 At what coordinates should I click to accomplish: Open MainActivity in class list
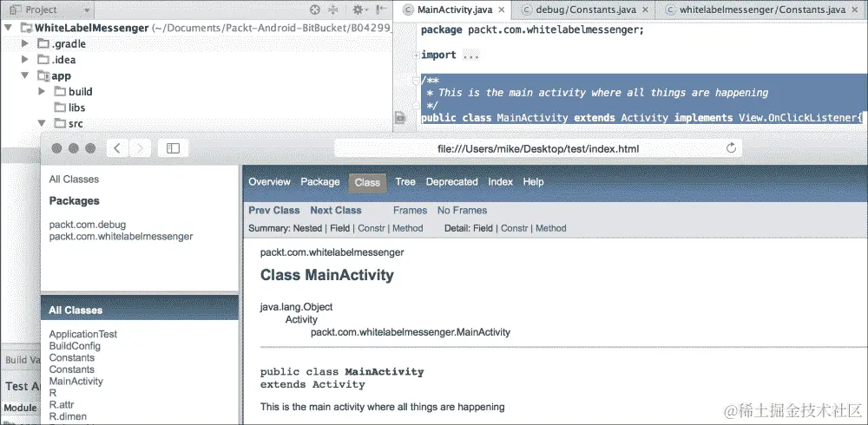pos(76,381)
